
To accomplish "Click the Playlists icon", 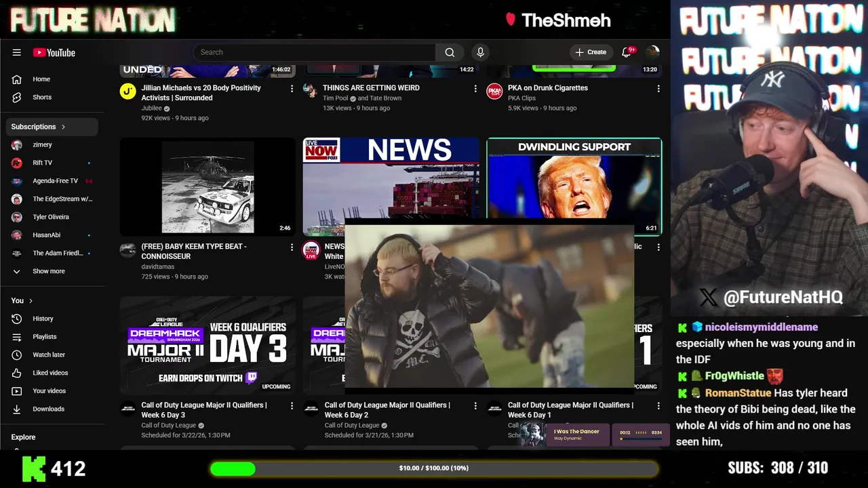I will coord(17,337).
